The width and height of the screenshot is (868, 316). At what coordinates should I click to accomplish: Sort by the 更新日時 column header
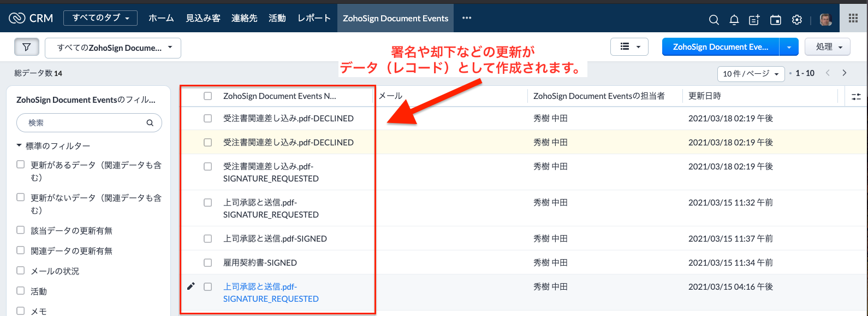coord(704,96)
